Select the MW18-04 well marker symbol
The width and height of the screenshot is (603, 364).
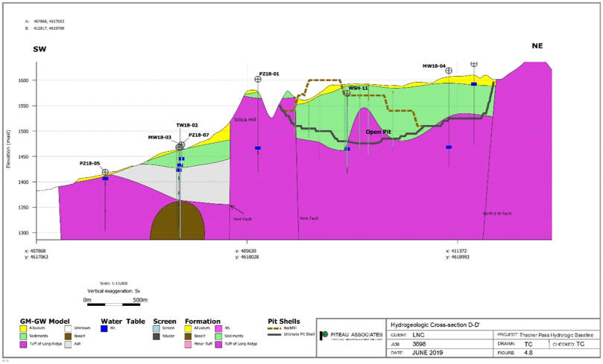[449, 71]
